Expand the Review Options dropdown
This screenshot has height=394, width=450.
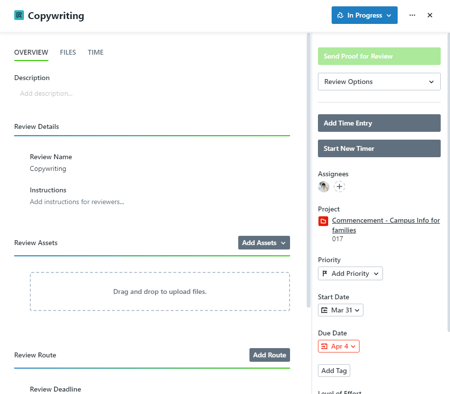[379, 82]
